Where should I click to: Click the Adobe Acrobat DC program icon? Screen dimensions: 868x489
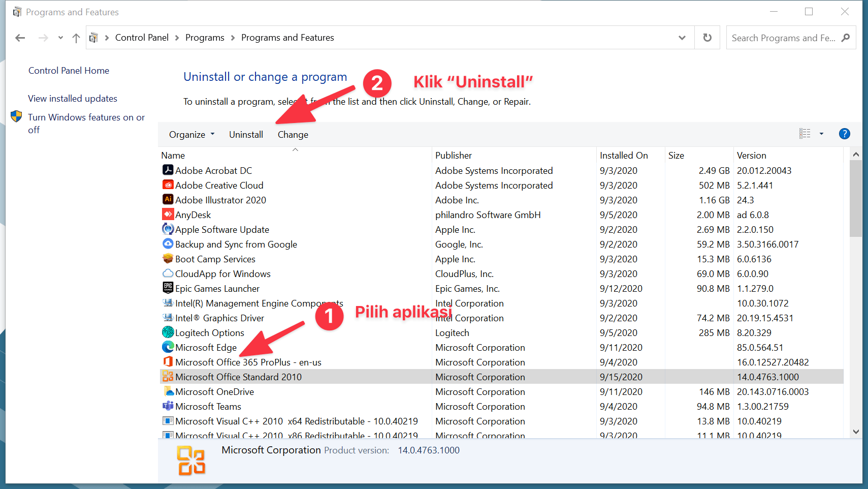(168, 170)
